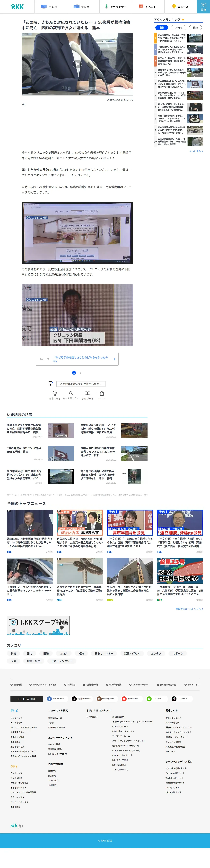Go to the next page 「なぜ母が命を落とさなければ」

(77, 359)
